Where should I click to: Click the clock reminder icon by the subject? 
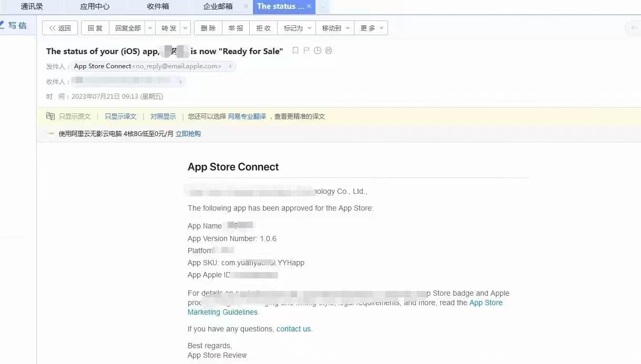pos(318,50)
